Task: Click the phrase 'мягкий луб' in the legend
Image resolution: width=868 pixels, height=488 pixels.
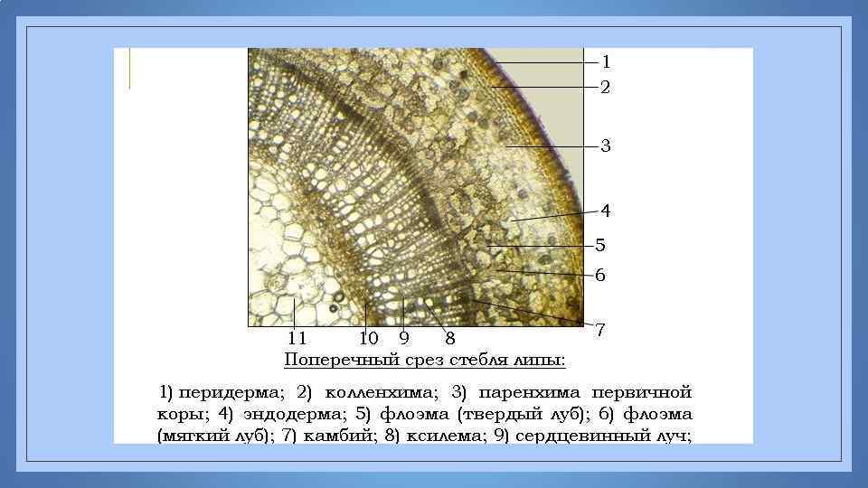Action: (x=212, y=436)
